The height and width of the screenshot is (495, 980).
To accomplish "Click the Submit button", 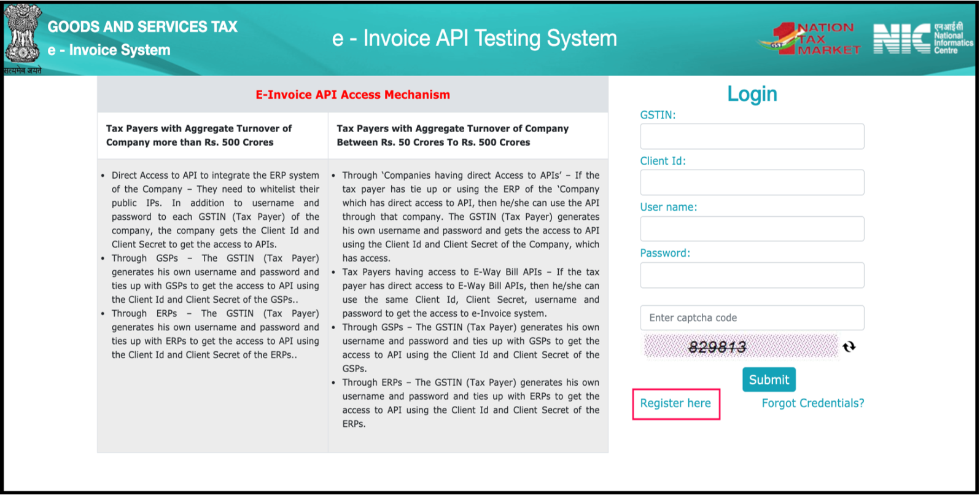I will (x=769, y=380).
